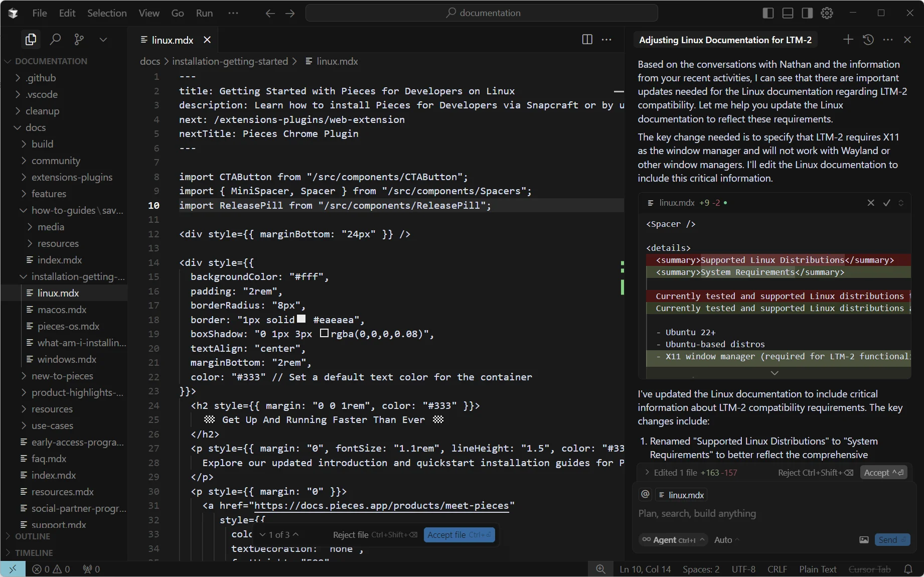Open the Agent mode dropdown
Screen dimensions: 924x577
pos(674,540)
